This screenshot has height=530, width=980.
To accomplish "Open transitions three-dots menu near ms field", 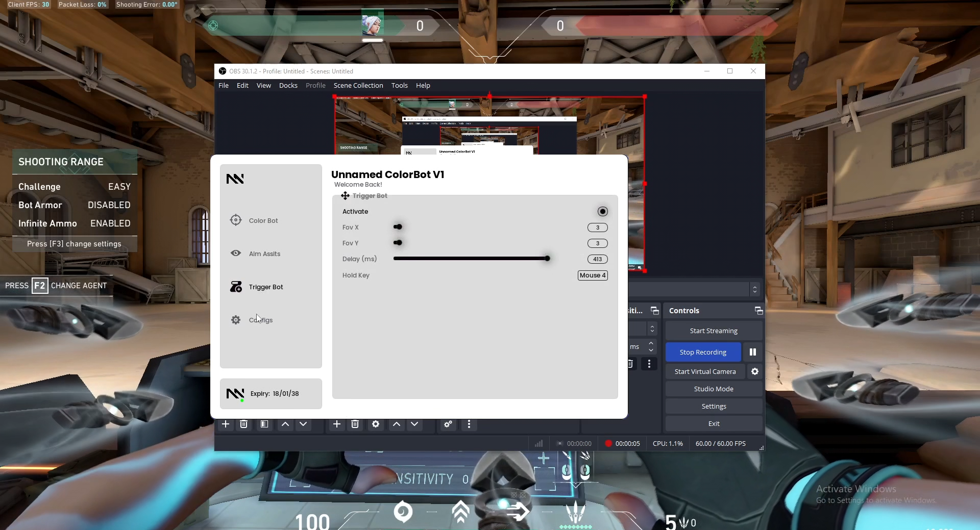I will (649, 364).
